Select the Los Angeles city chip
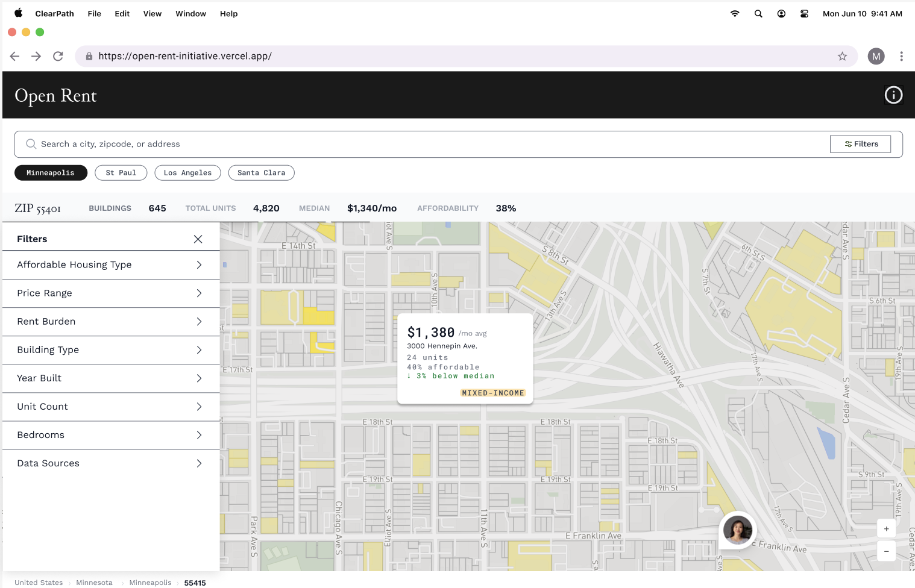 [187, 173]
